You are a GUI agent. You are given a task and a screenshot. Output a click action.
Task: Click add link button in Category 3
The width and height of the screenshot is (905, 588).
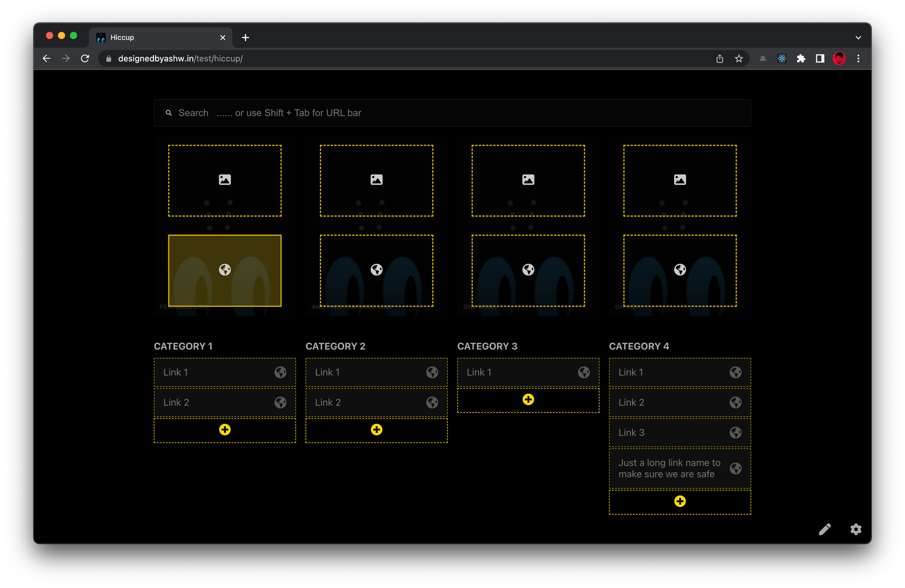(528, 399)
